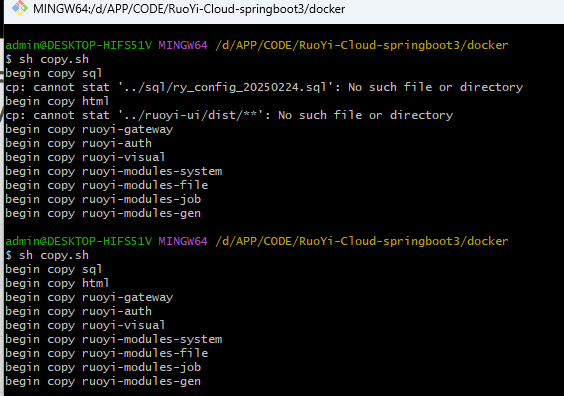Click 'begin copy html' in the second run
This screenshot has height=396, width=564.
(57, 283)
